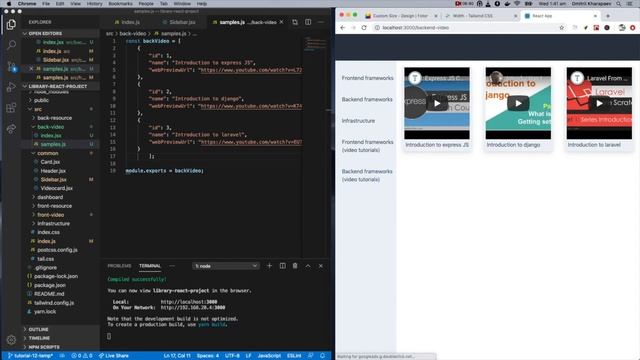Viewport: 640px width, 360px height.
Task: Bookmark this page with star icon
Action: [x=562, y=28]
